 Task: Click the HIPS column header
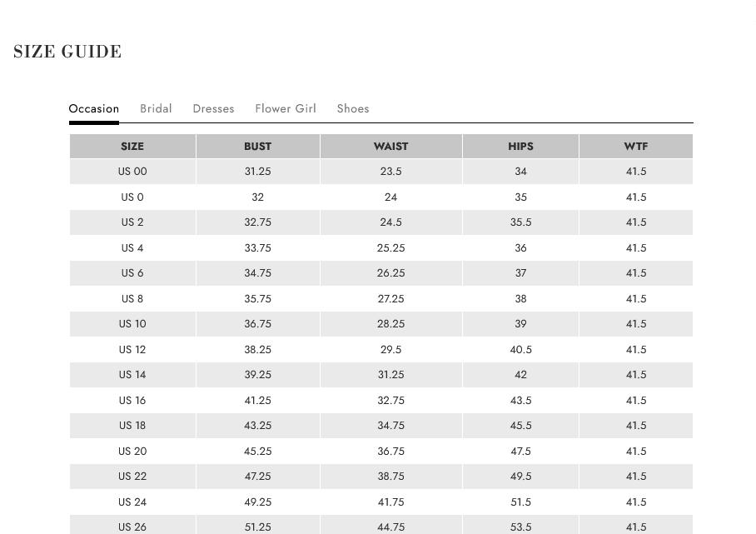520,146
